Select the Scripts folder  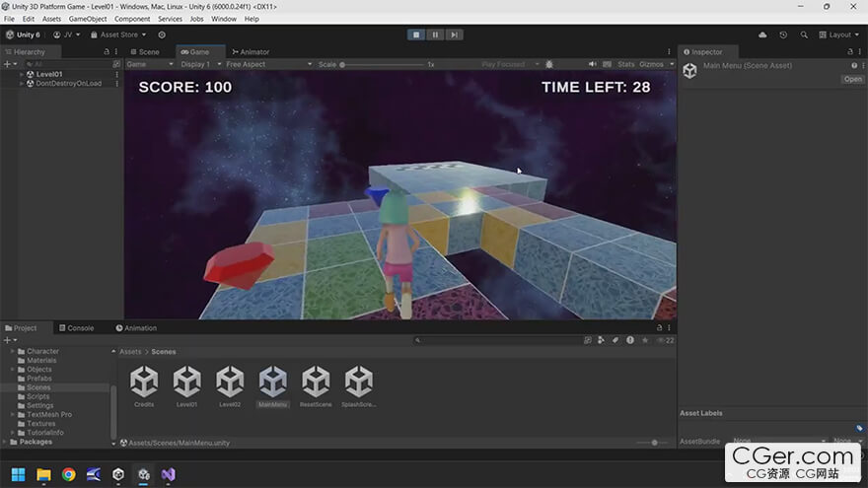[x=38, y=396]
